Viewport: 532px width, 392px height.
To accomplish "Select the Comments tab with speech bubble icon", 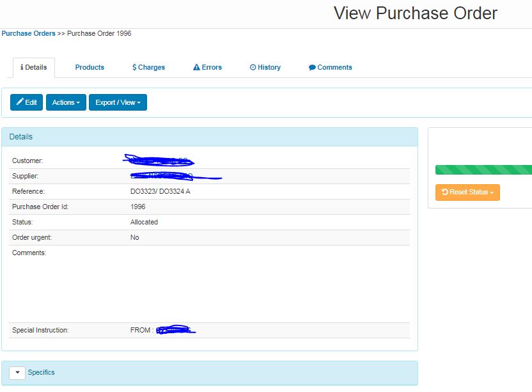I will pyautogui.click(x=330, y=67).
